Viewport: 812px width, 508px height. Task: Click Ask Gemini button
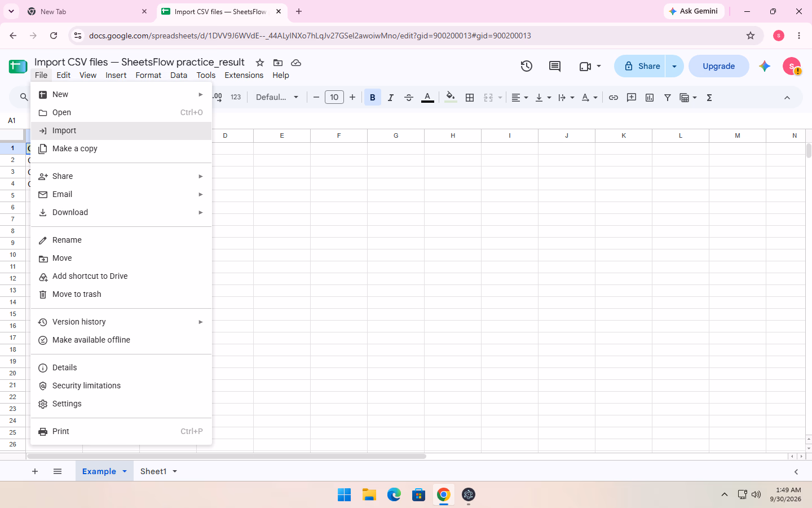coord(694,11)
